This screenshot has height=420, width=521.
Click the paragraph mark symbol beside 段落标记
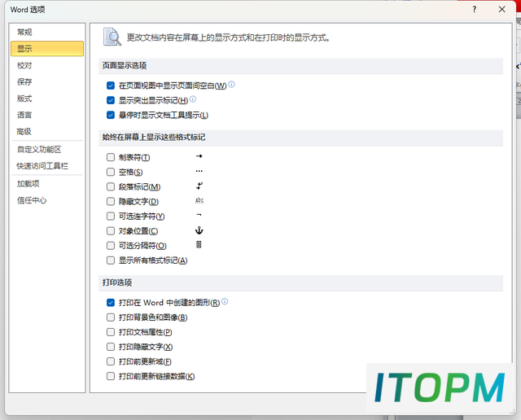pos(199,186)
